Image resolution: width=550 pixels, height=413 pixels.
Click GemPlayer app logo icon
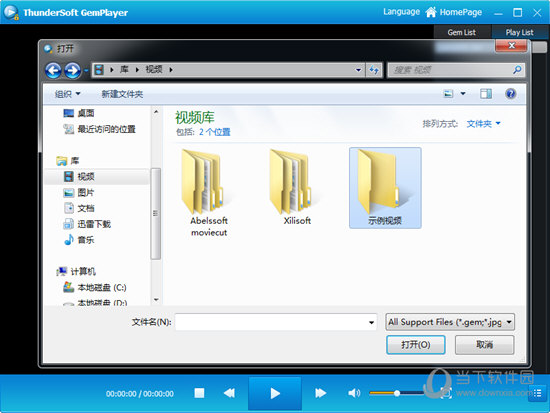(x=11, y=12)
